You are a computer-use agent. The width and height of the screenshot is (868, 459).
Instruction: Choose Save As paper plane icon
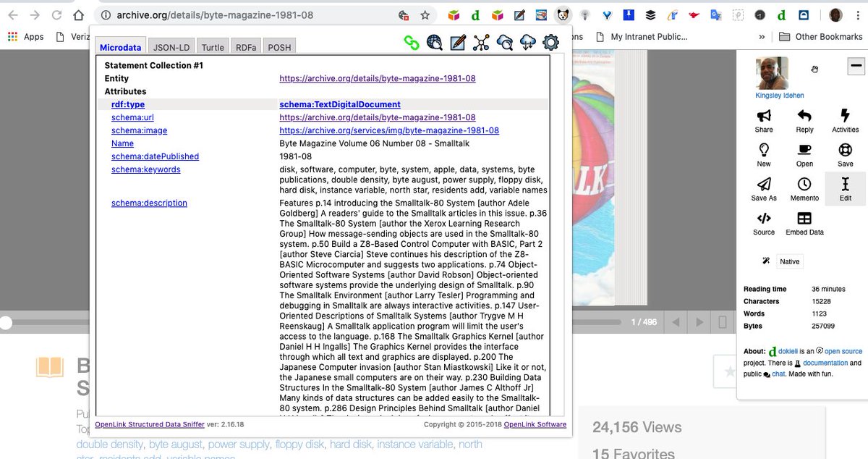(764, 184)
